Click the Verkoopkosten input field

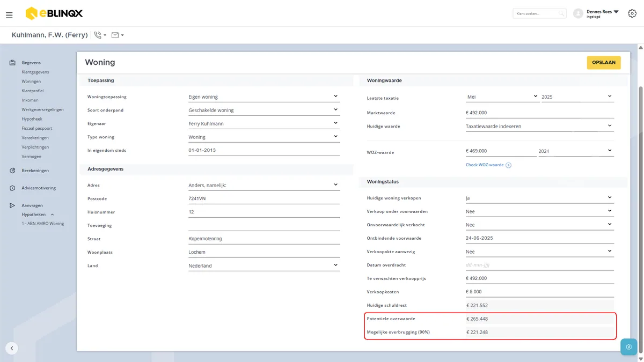coord(539,292)
